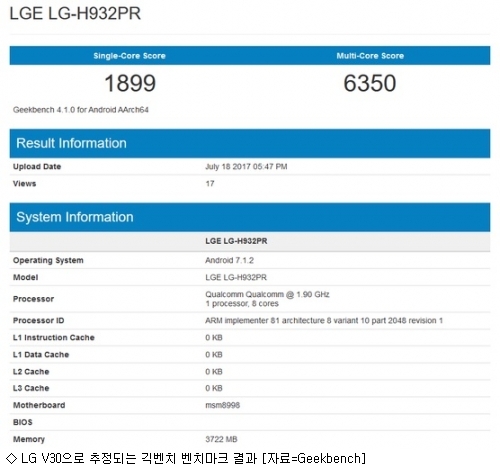Click the Operating System row Android 7.1.2

pyautogui.click(x=250, y=260)
